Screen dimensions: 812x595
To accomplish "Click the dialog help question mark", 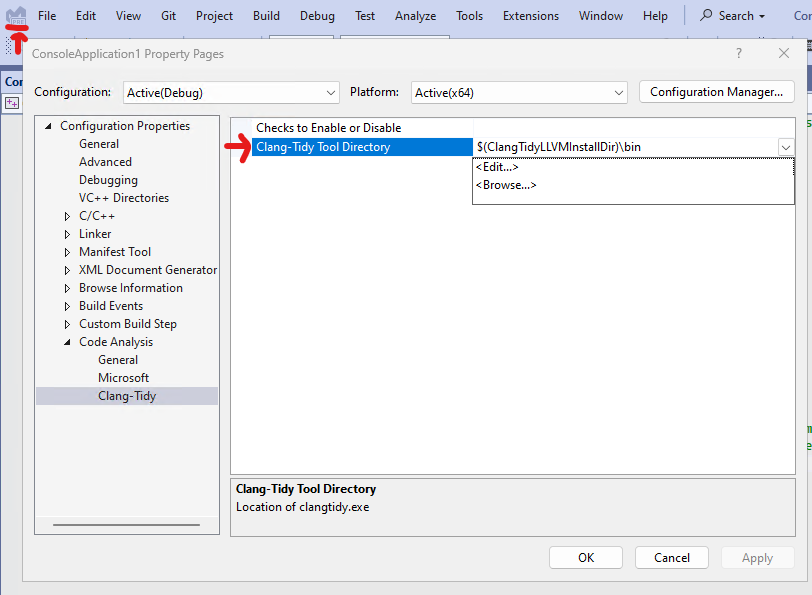I will 739,53.
